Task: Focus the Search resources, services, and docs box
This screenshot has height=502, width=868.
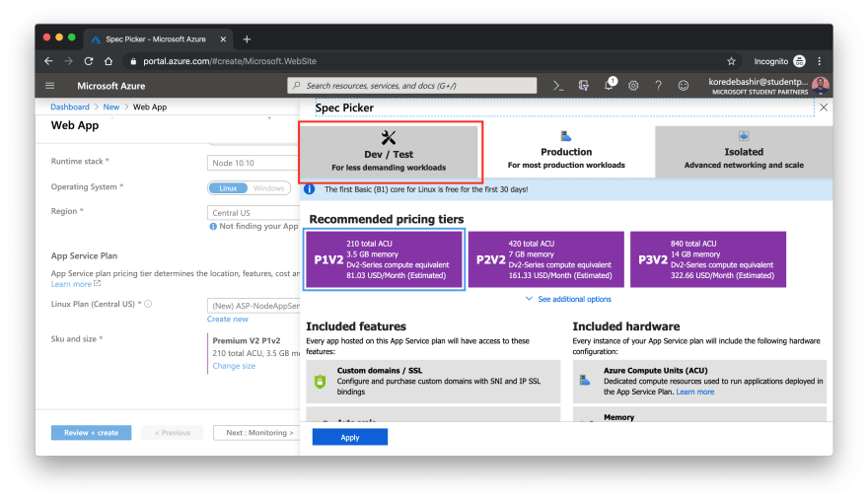Action: coord(412,86)
